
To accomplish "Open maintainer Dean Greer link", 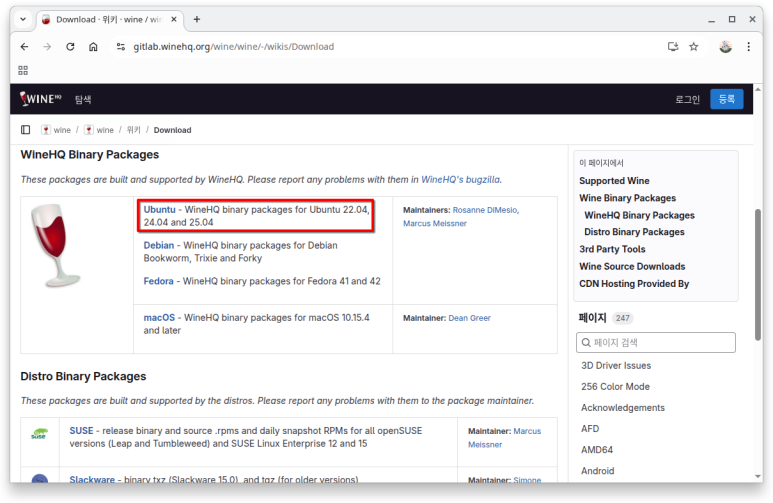I will tap(469, 318).
